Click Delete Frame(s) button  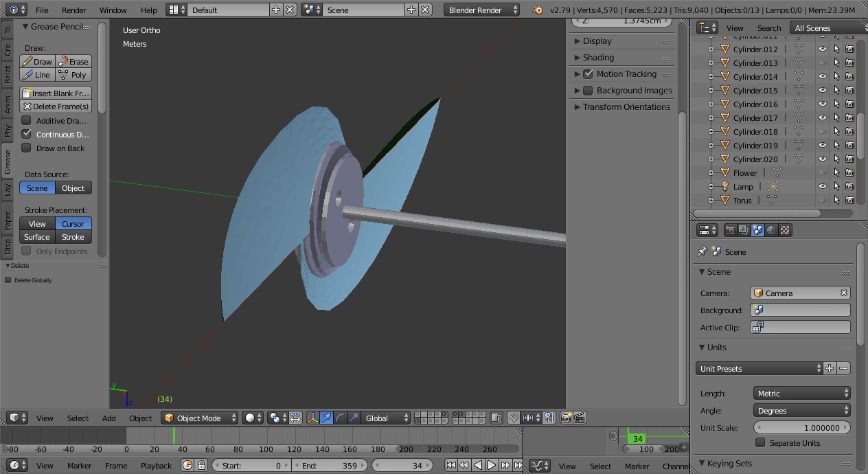point(56,106)
